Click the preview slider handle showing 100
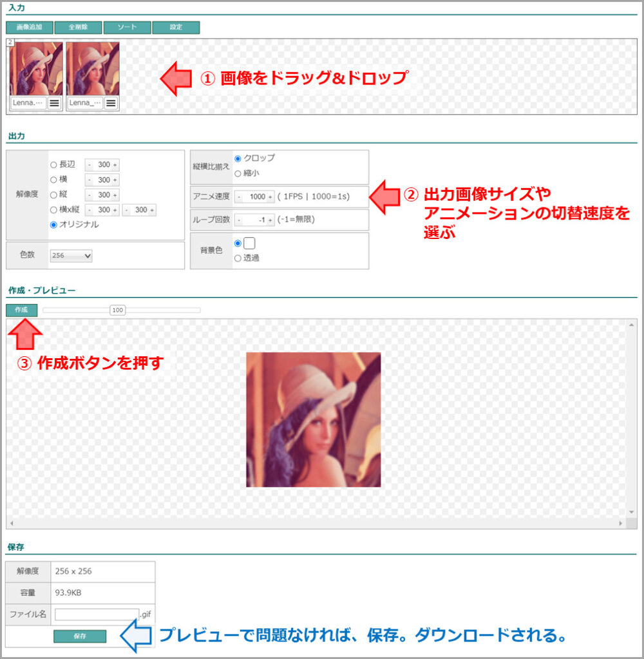The height and width of the screenshot is (659, 644). click(118, 310)
